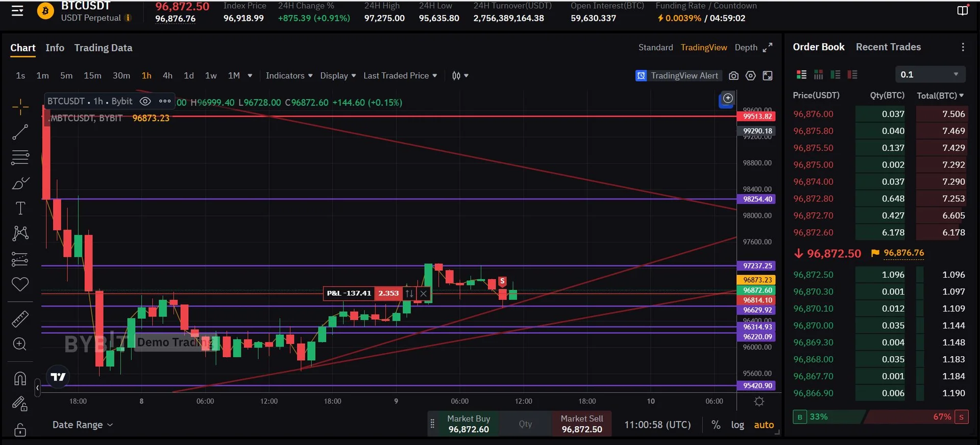The width and height of the screenshot is (980, 445).
Task: Expand more timeframes arrow after 1M
Action: [x=250, y=76]
